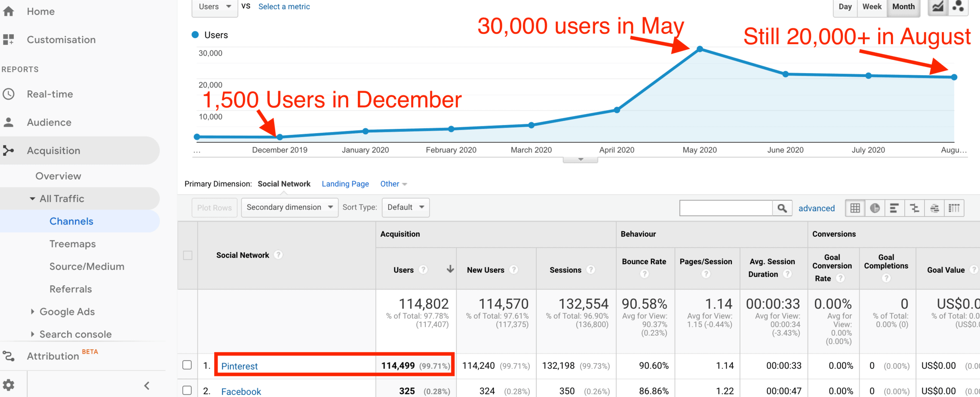
Task: Click the Attribution path icon
Action: [9, 356]
